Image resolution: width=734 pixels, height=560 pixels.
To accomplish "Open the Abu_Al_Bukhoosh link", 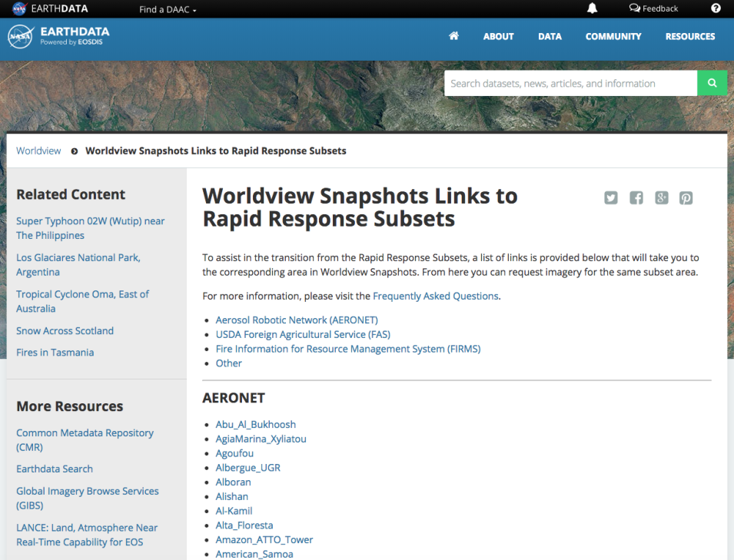I will [256, 424].
